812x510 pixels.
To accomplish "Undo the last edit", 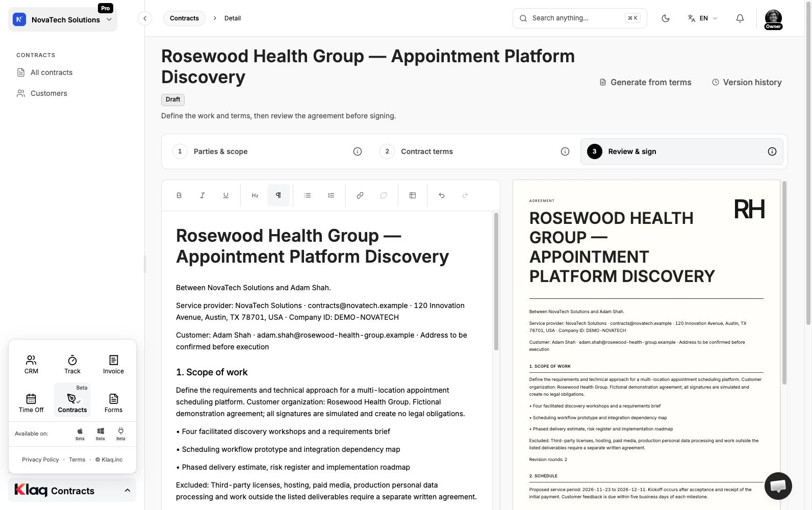I will coord(442,195).
